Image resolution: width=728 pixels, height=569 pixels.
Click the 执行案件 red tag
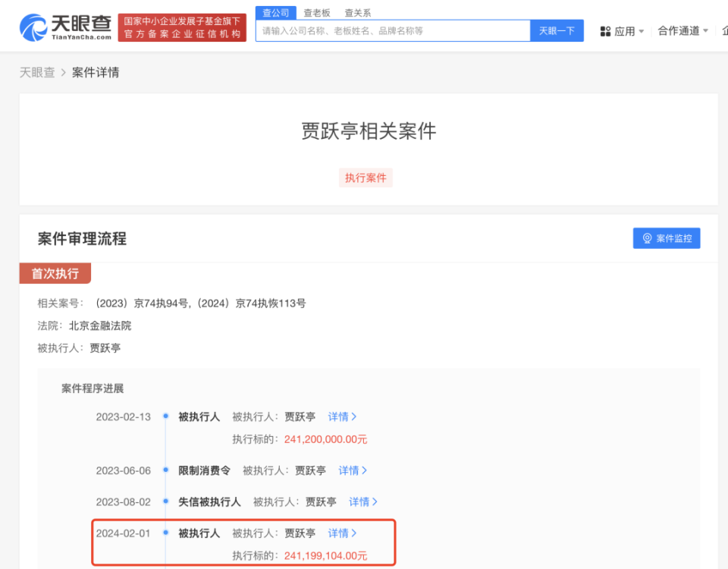366,178
